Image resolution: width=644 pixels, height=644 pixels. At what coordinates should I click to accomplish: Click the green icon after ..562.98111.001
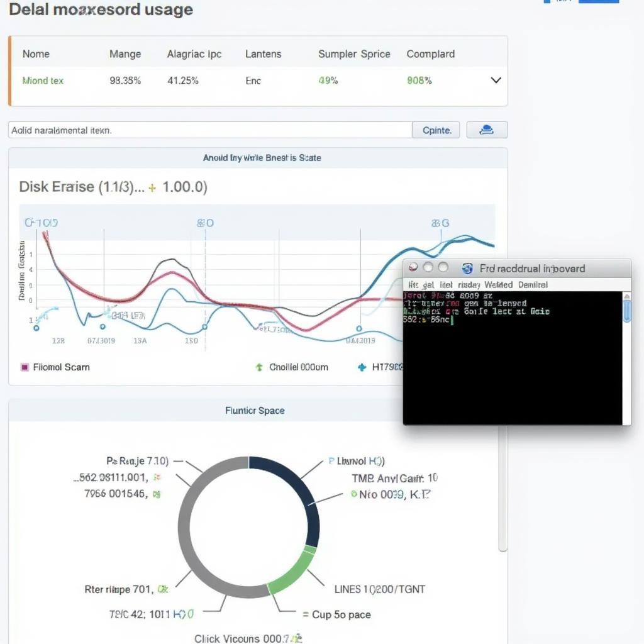tap(157, 477)
